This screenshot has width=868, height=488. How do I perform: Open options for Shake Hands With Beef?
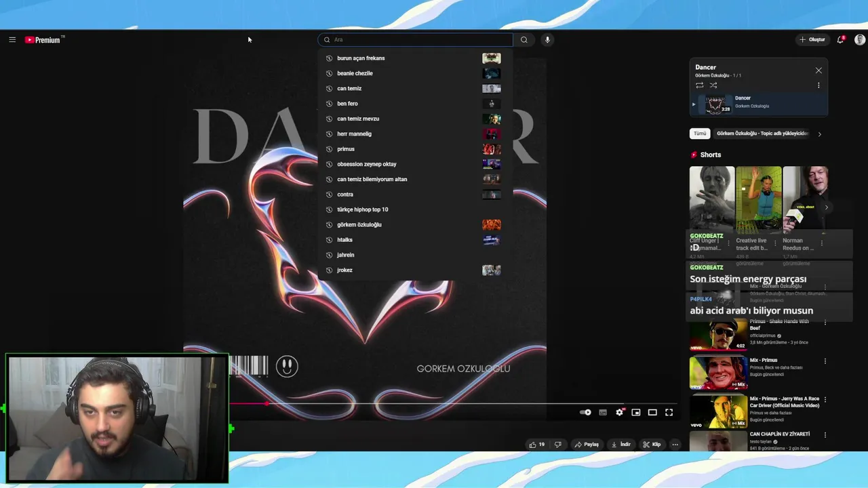tap(825, 323)
